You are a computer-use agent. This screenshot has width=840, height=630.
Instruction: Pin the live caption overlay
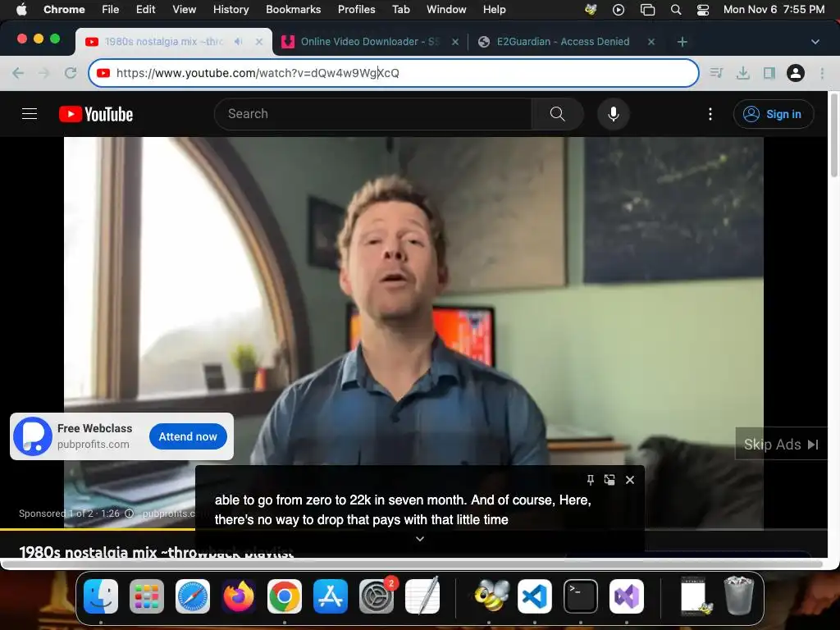[591, 480]
